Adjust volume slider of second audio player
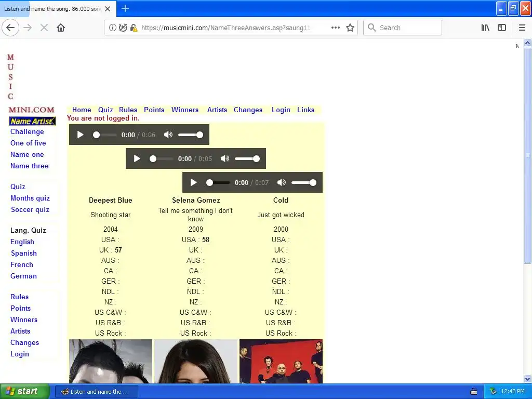 (247, 158)
